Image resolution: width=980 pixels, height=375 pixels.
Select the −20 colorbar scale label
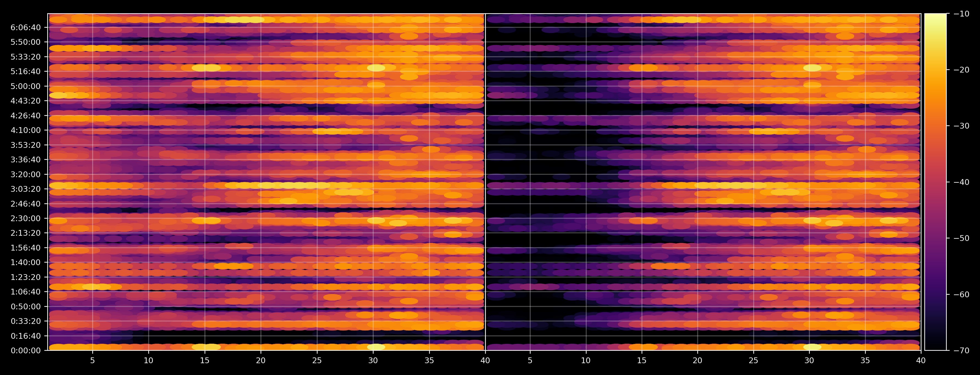coord(961,70)
